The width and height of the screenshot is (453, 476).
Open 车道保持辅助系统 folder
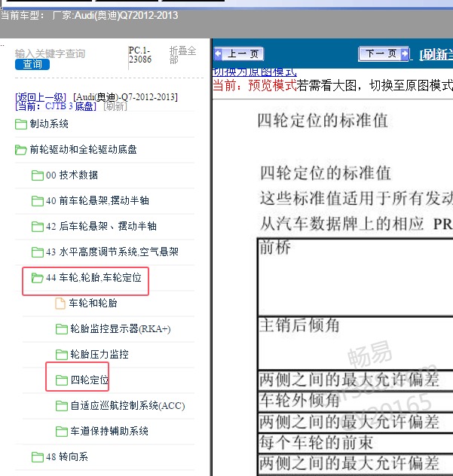pyautogui.click(x=109, y=431)
